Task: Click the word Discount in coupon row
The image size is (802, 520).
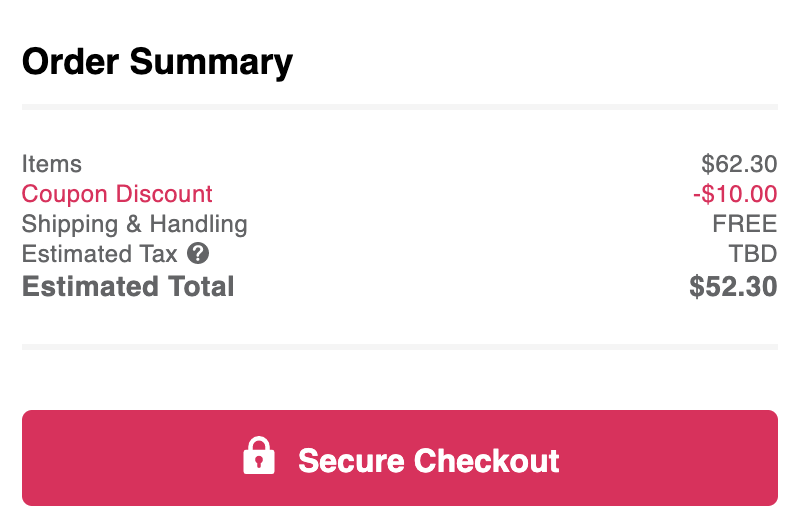Action: tap(164, 194)
